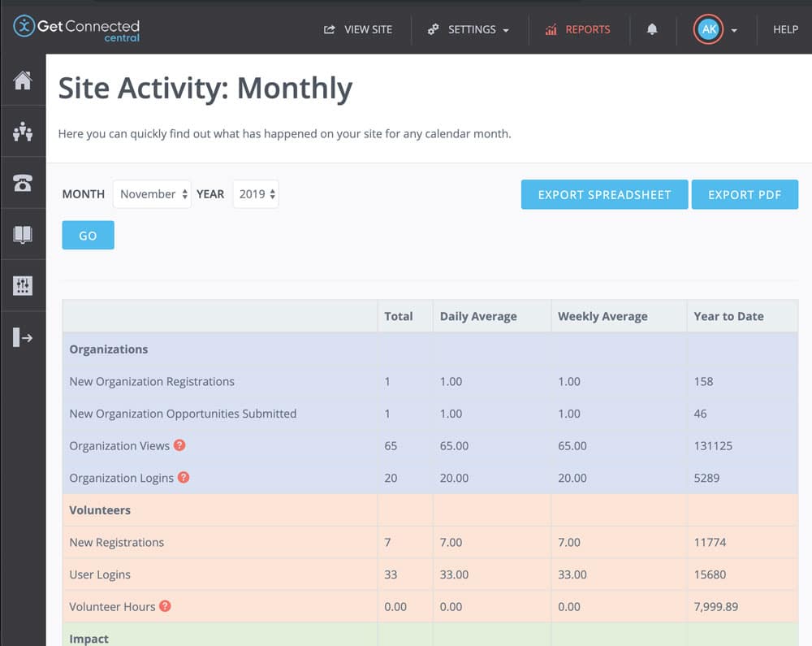Screen dimensions: 812x646
Task: Click the sliders control panel sidebar icon
Action: tap(23, 286)
